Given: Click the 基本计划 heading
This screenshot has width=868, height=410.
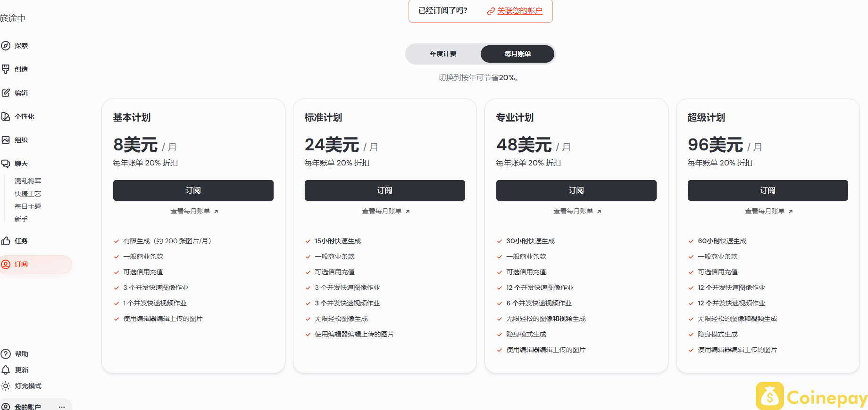Looking at the screenshot, I should (x=132, y=117).
